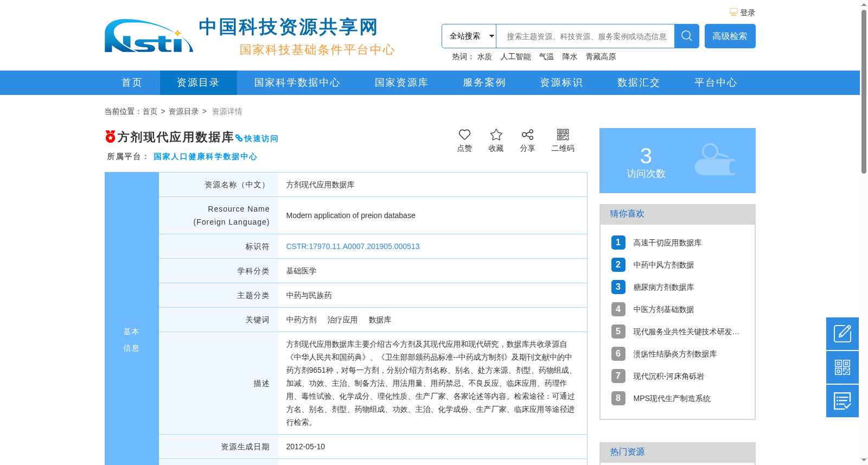Open the 资源标识 navigation tab
The height and width of the screenshot is (465, 868).
pyautogui.click(x=561, y=82)
